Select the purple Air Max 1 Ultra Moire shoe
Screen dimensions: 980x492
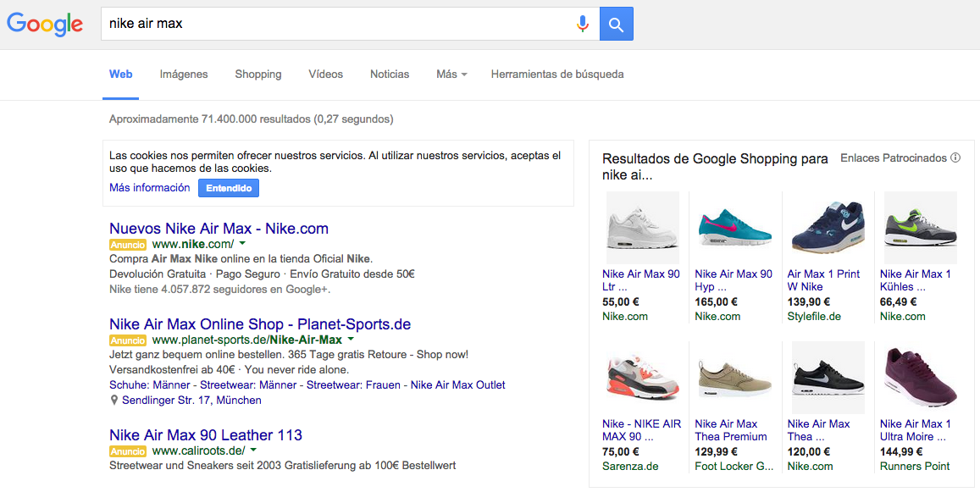click(920, 377)
